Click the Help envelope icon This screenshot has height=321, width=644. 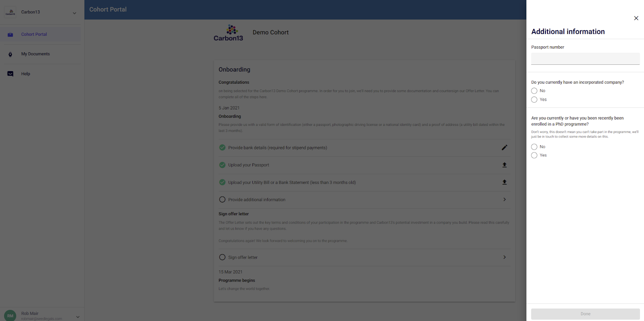[10, 74]
